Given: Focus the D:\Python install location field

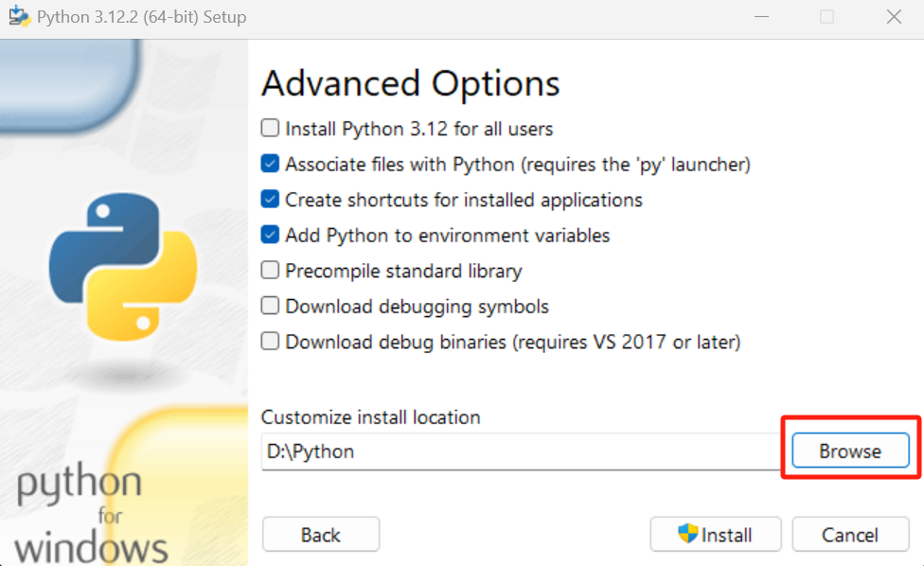Looking at the screenshot, I should (519, 451).
